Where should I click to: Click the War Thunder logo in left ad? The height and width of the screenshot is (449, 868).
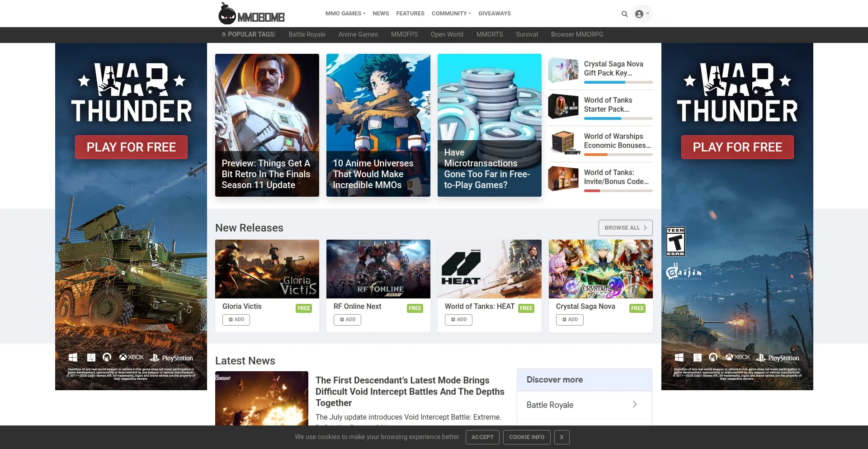click(x=131, y=93)
